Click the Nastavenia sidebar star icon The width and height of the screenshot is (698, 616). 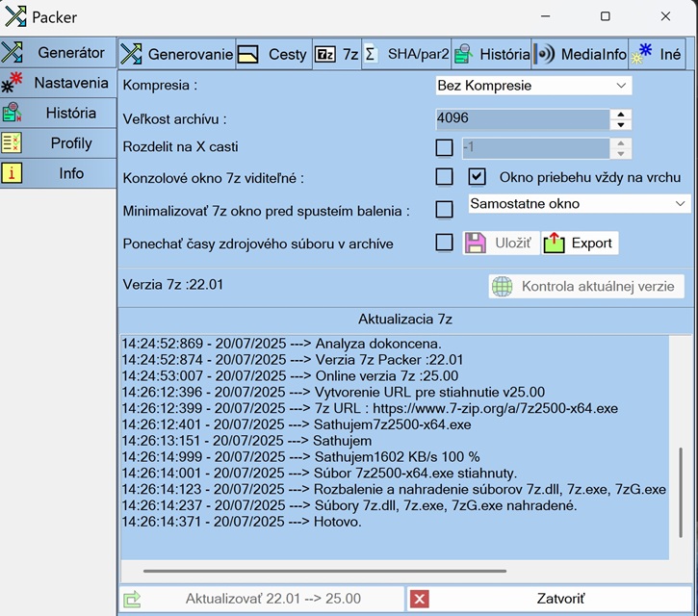(12, 83)
